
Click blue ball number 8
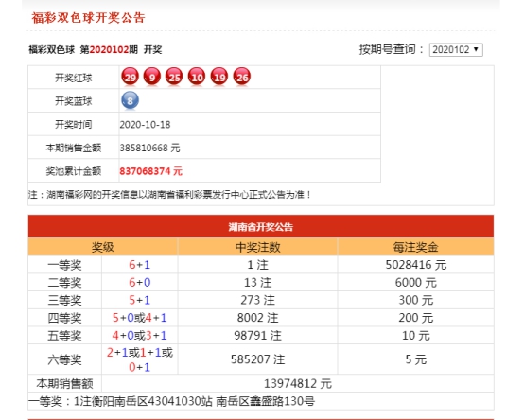coord(130,100)
